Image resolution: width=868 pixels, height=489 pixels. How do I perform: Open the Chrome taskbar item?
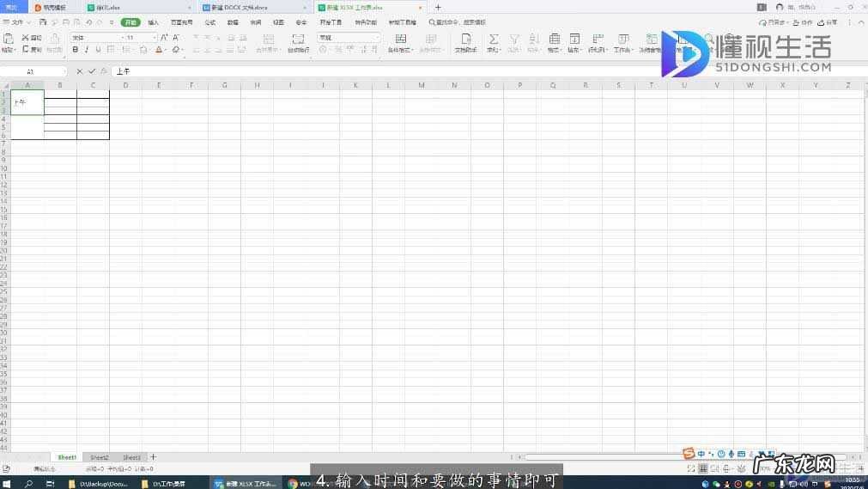(299, 484)
